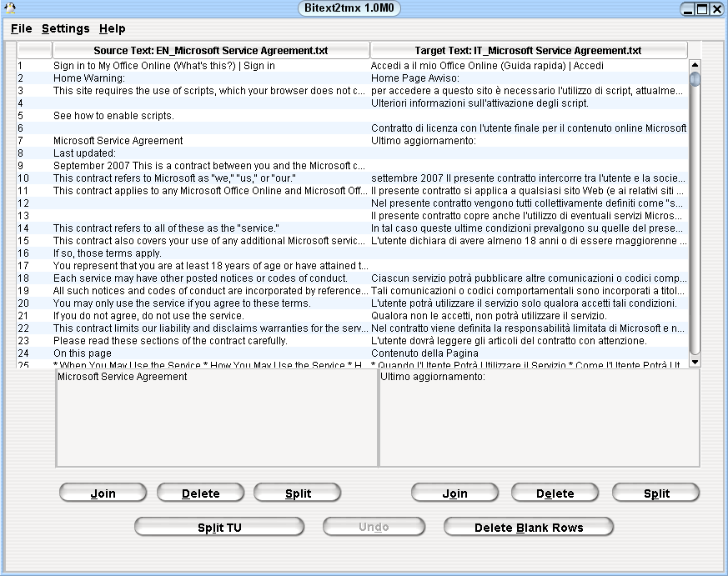The width and height of the screenshot is (728, 576).
Task: Select target cell "settembre 2007 Il presente contratto…"
Action: (529, 178)
